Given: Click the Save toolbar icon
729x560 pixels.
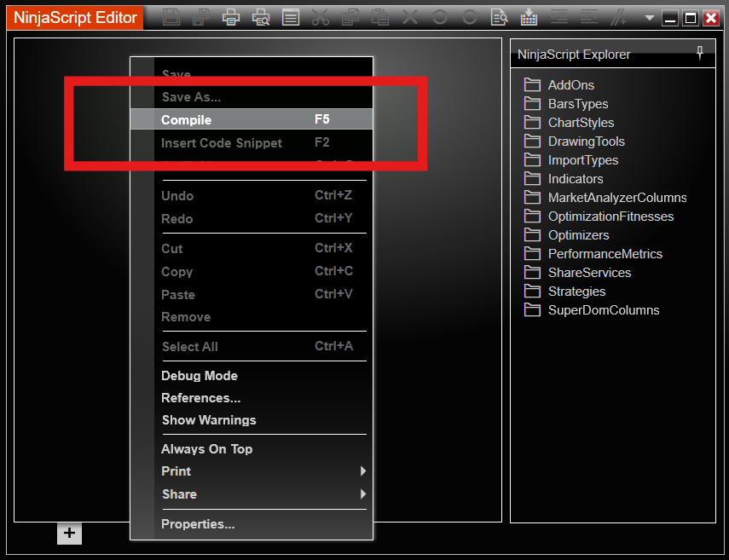Looking at the screenshot, I should [x=171, y=17].
